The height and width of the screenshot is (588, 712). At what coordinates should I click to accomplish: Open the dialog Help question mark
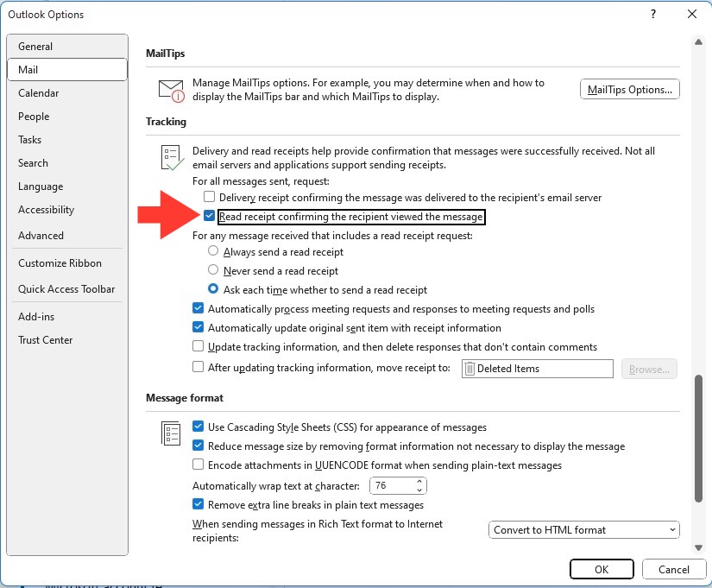pos(653,14)
